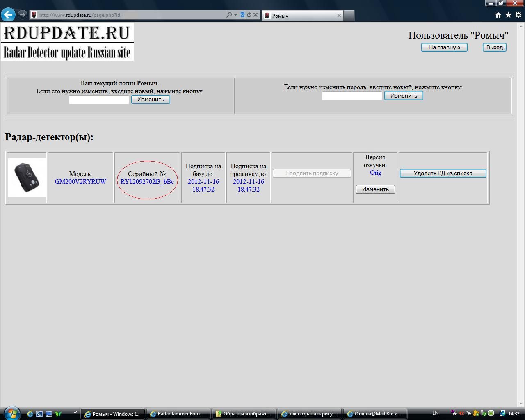The image size is (525, 420).
Task: Click Изменить under Версия озвучки
Action: [x=375, y=189]
